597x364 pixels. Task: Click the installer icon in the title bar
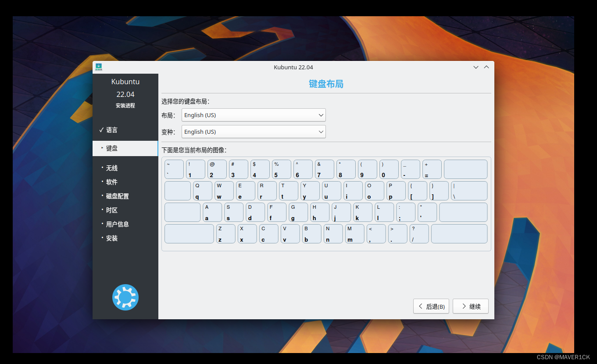(x=99, y=67)
